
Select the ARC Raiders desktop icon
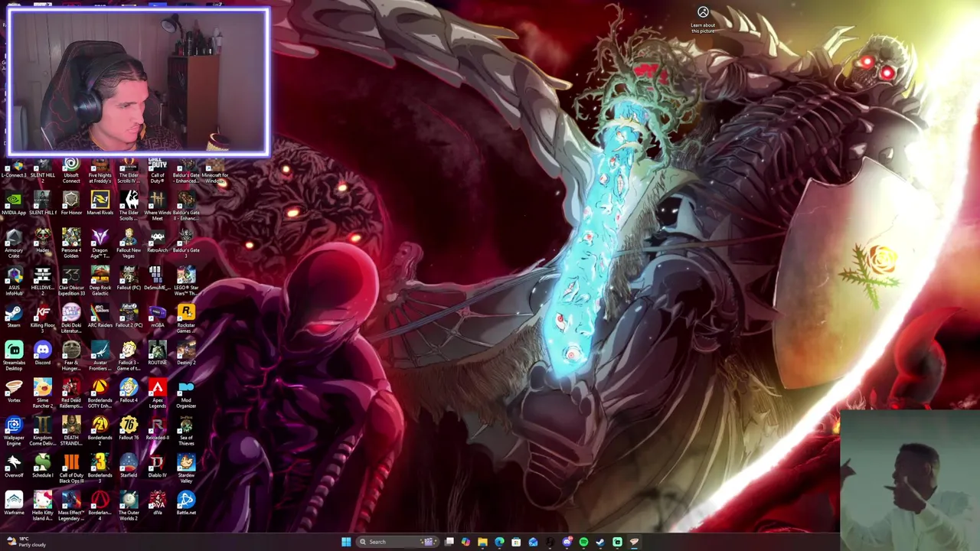[x=100, y=317]
